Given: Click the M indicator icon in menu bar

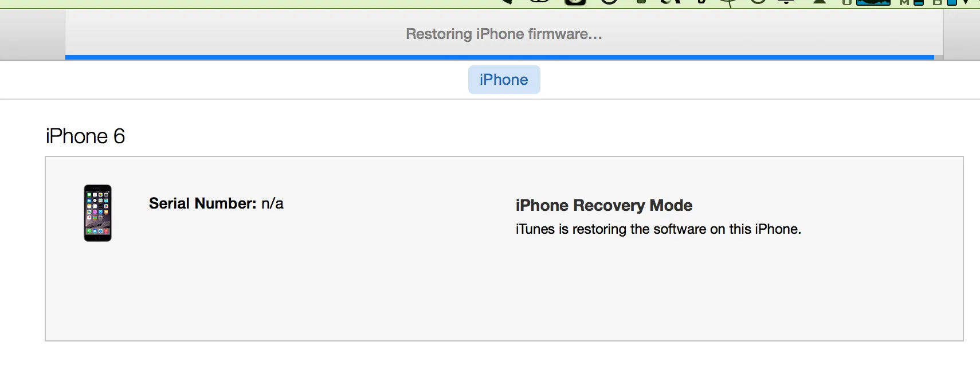Looking at the screenshot, I should pos(904,2).
